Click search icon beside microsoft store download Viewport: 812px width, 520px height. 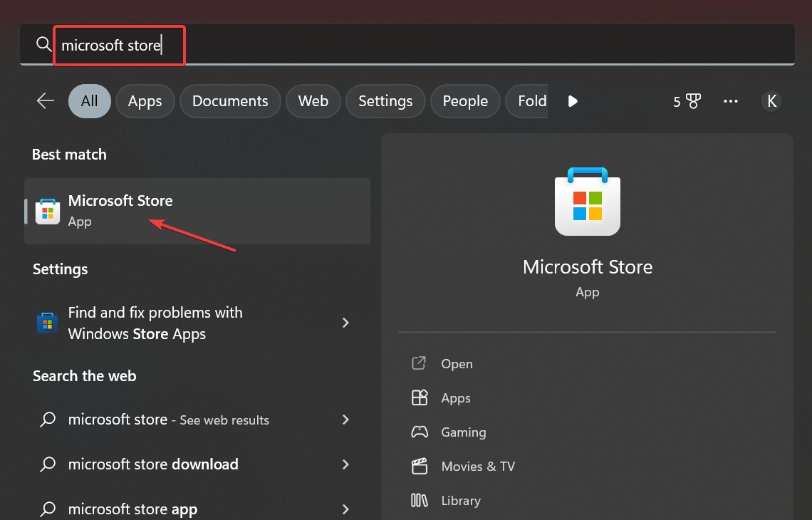[48, 464]
